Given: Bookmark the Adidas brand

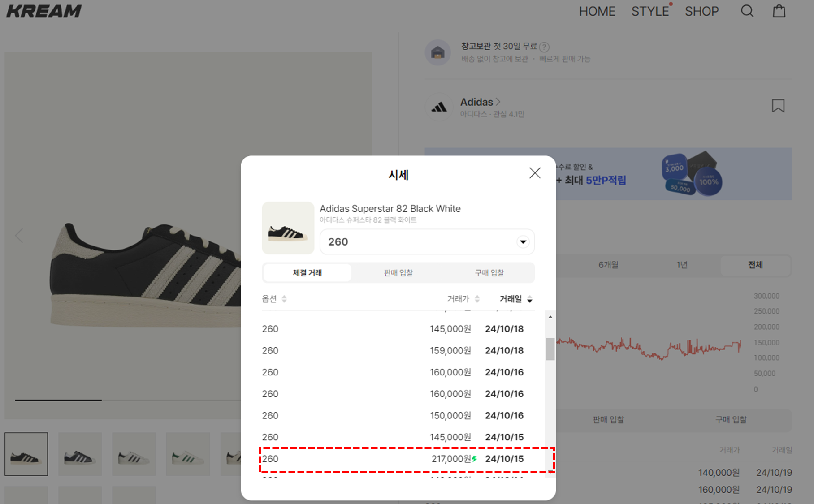Looking at the screenshot, I should pos(778,106).
